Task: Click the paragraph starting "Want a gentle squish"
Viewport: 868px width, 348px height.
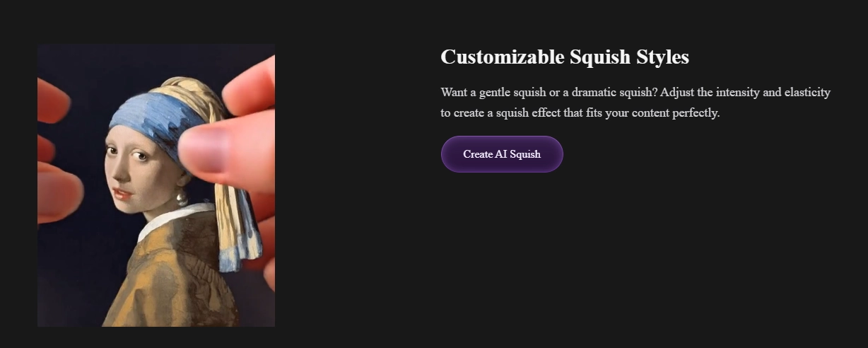Action: [x=635, y=103]
